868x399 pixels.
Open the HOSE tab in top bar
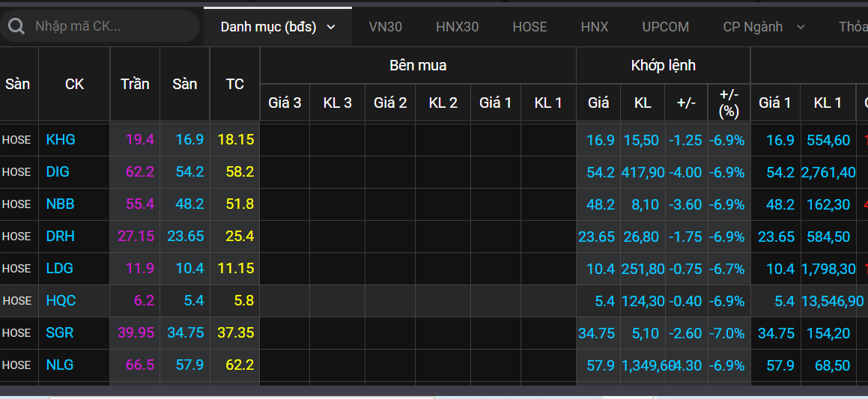529,27
